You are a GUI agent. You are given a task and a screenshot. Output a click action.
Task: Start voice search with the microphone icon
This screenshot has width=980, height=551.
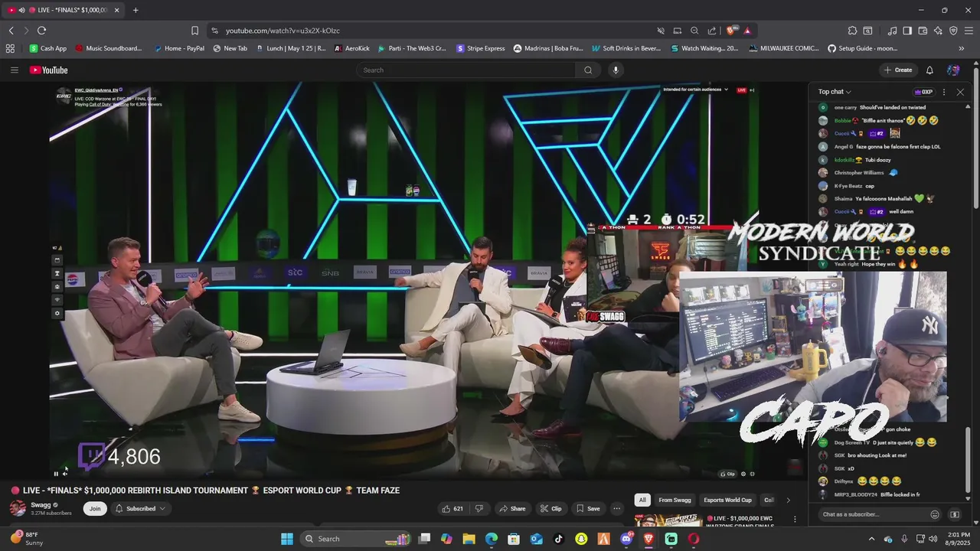(x=616, y=70)
